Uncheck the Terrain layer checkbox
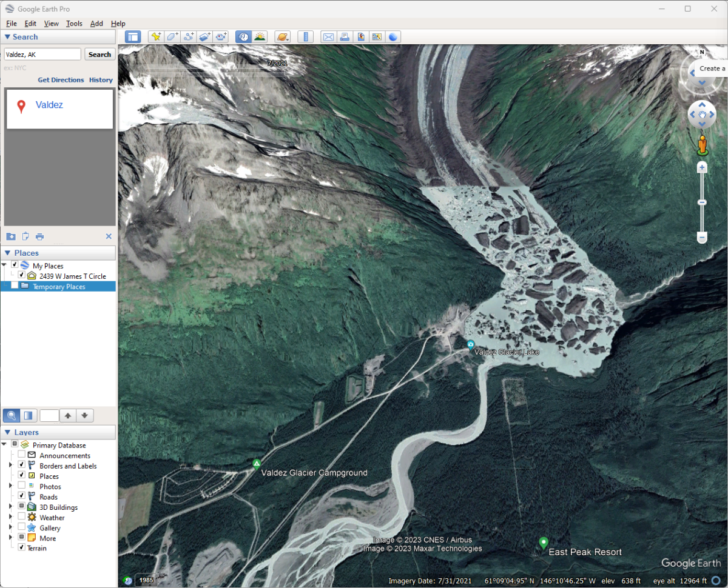 tap(22, 548)
